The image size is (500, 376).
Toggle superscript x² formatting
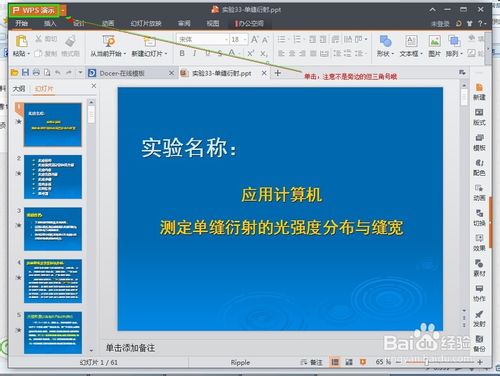pyautogui.click(x=250, y=53)
